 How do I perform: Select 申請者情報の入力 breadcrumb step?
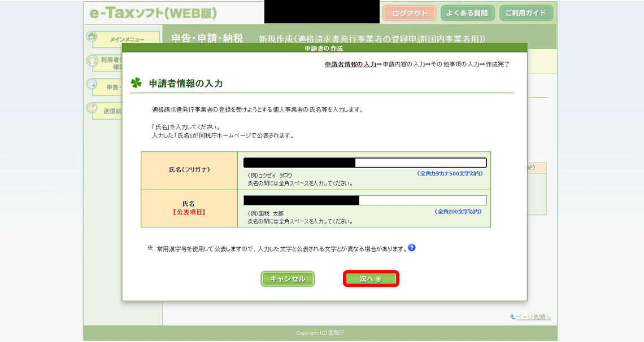point(350,64)
